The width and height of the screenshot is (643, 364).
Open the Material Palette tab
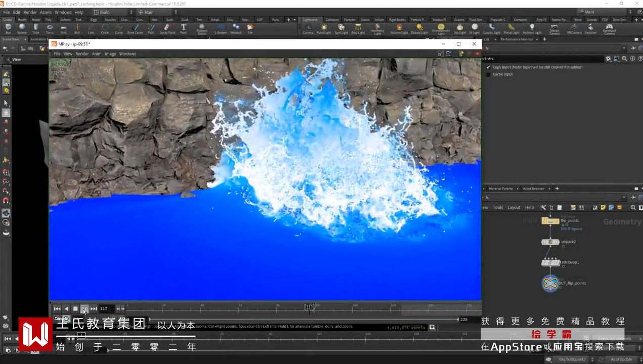(x=500, y=189)
